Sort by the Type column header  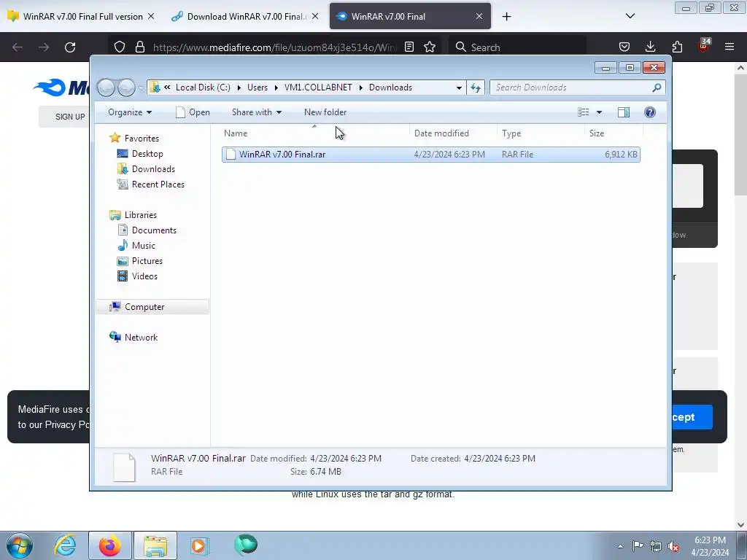tap(541, 133)
